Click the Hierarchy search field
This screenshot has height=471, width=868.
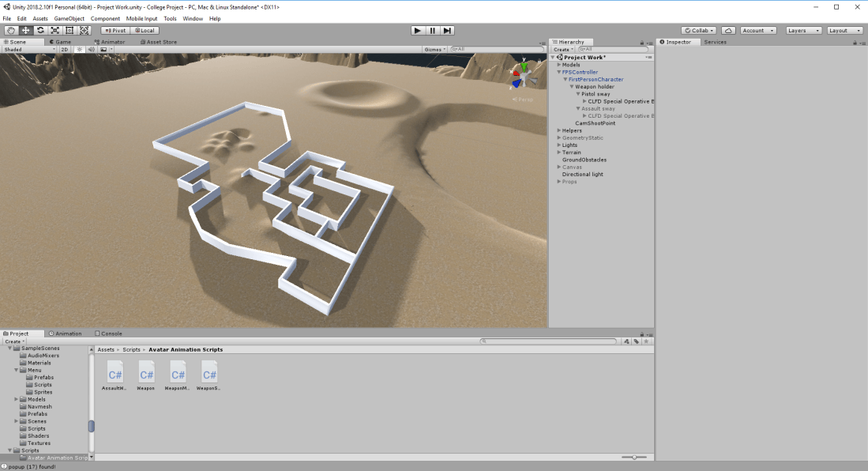pyautogui.click(x=612, y=49)
